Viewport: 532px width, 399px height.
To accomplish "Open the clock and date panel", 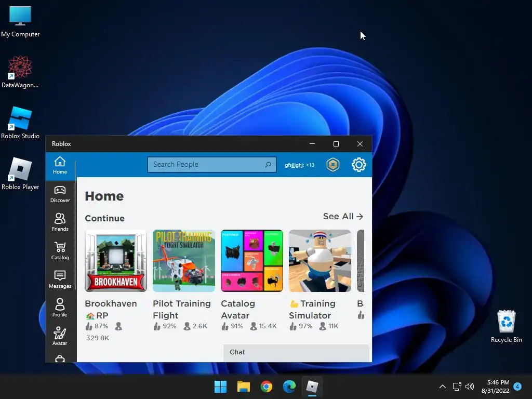I will pyautogui.click(x=496, y=387).
